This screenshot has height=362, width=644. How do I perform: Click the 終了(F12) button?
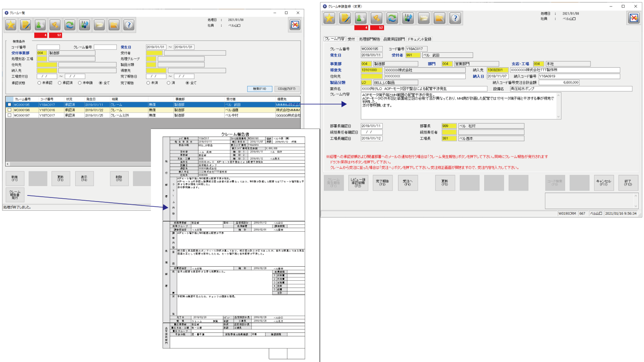(628, 183)
